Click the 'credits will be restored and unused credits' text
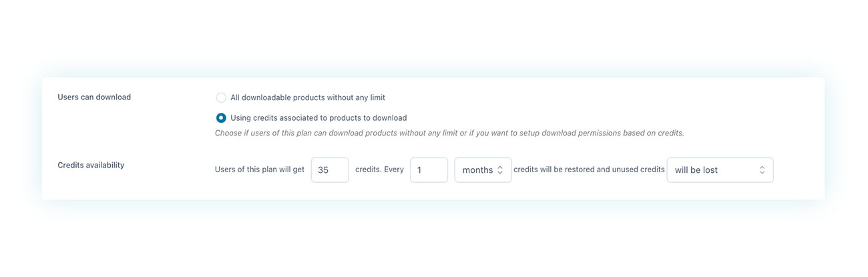 pyautogui.click(x=589, y=170)
